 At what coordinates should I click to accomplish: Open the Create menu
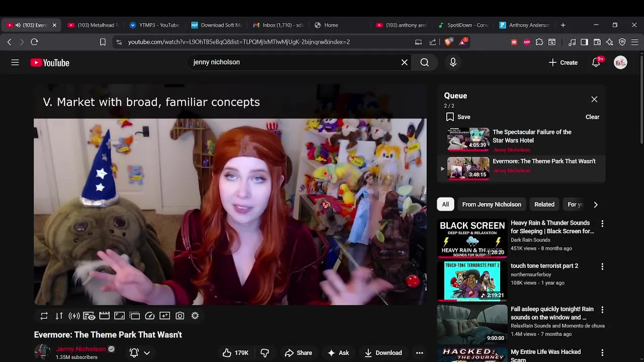pos(563,62)
